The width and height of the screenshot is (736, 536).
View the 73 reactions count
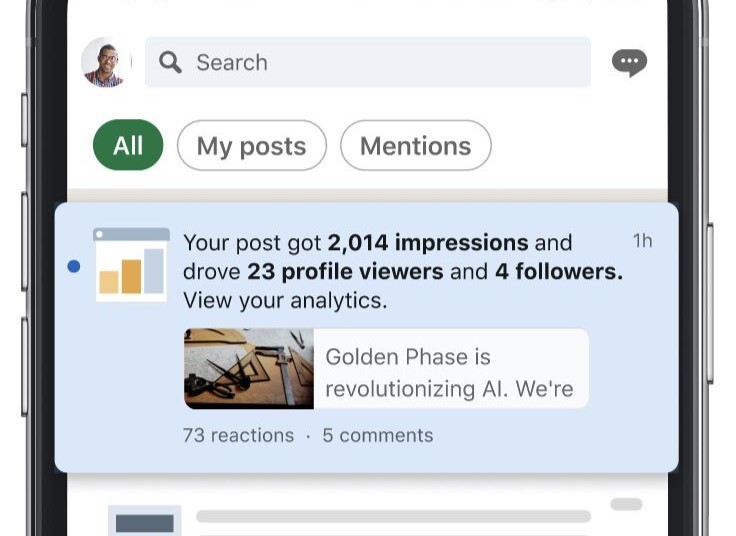[x=238, y=435]
